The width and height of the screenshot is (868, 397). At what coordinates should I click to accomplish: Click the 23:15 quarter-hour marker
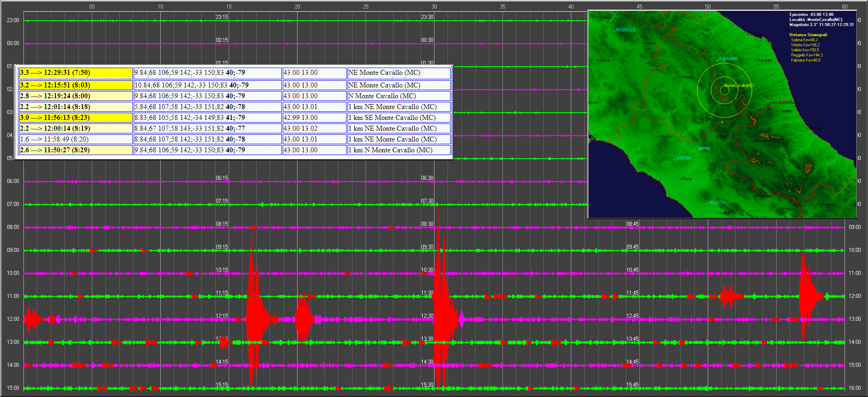click(x=222, y=17)
